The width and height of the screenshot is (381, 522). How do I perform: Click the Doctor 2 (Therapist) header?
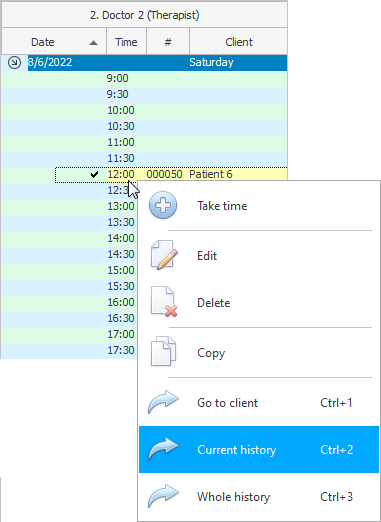click(x=144, y=15)
